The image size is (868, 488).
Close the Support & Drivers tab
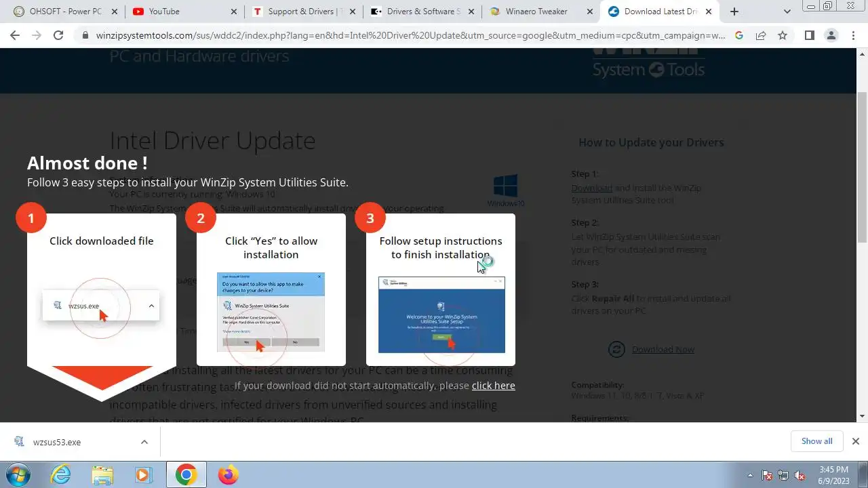[353, 12]
